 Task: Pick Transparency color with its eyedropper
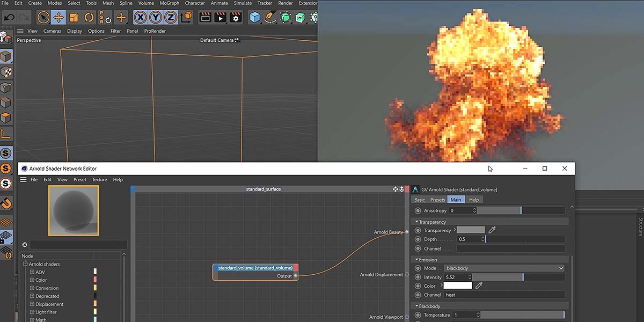click(x=492, y=230)
